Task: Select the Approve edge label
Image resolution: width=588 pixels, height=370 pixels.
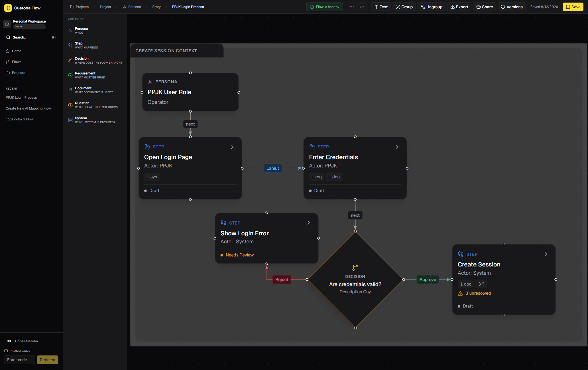Action: click(428, 280)
